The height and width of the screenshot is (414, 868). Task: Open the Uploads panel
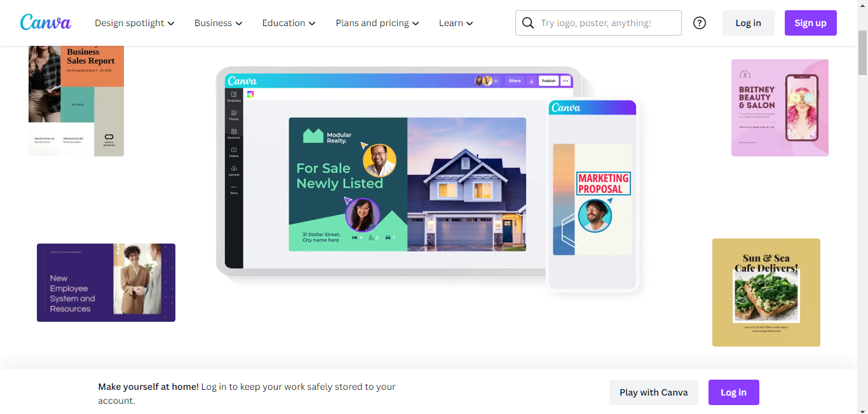pyautogui.click(x=234, y=170)
